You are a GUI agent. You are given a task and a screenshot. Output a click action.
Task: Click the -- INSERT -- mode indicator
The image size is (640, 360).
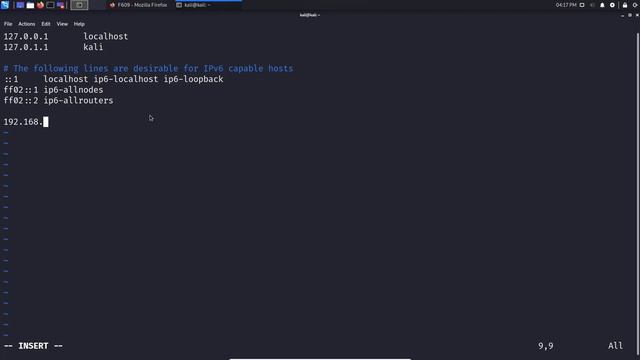coord(33,346)
